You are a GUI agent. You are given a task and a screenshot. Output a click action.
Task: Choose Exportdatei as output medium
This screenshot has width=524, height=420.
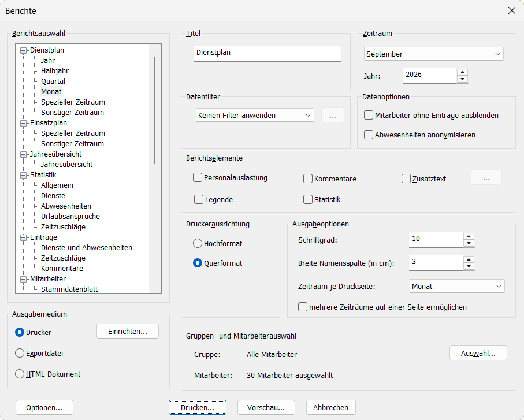click(20, 353)
